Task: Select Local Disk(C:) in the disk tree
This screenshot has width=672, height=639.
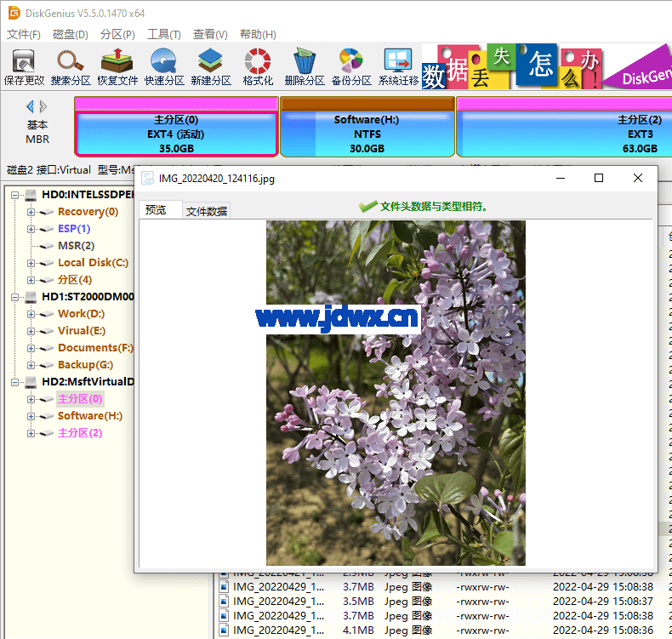Action: tap(93, 263)
